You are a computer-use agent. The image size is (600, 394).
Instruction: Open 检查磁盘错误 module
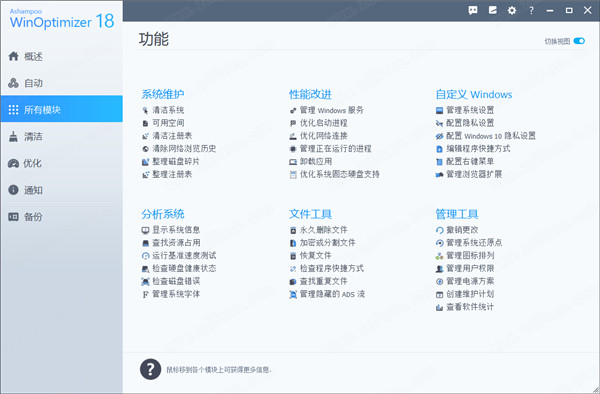tap(171, 281)
